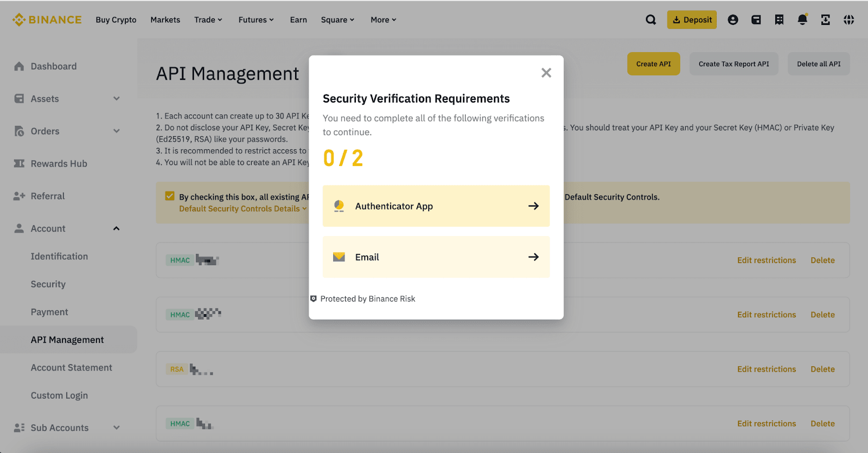Choose Email verification option
The image size is (868, 453).
click(x=436, y=257)
